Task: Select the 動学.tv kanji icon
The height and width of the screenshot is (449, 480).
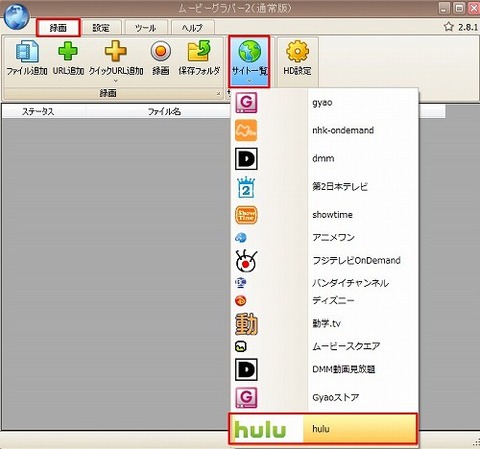Action: click(x=246, y=324)
